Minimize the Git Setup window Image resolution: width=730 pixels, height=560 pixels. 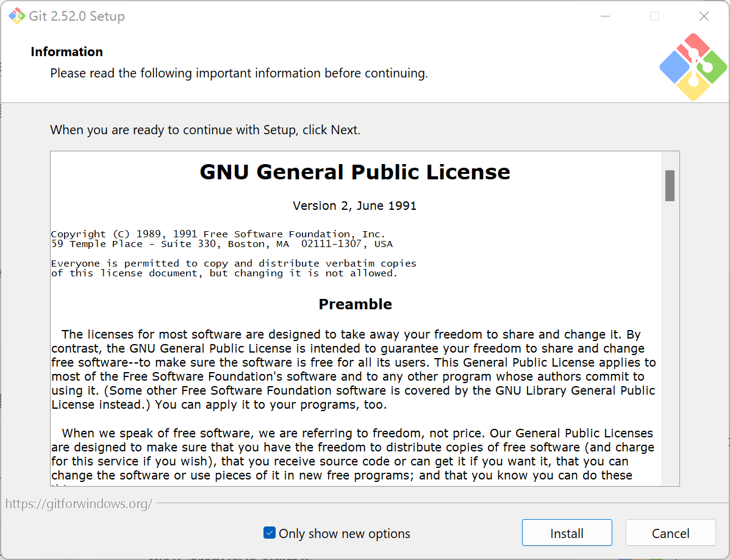click(x=605, y=16)
